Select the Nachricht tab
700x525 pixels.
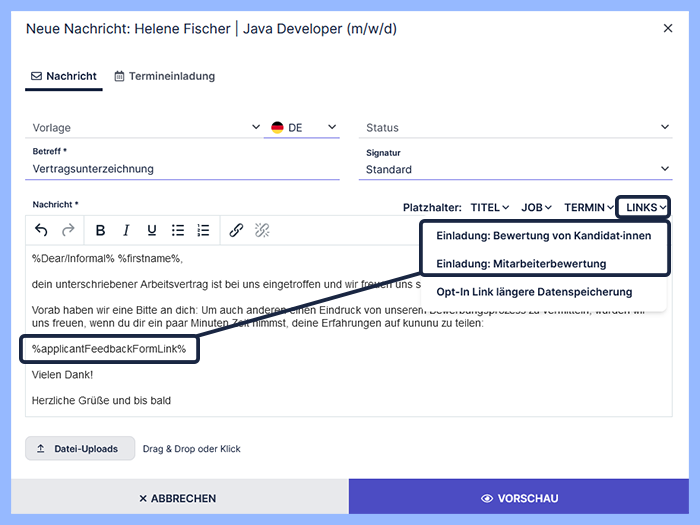tap(64, 76)
